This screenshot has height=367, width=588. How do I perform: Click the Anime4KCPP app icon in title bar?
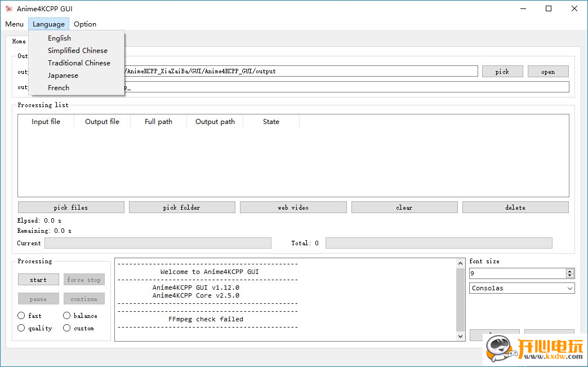click(8, 8)
